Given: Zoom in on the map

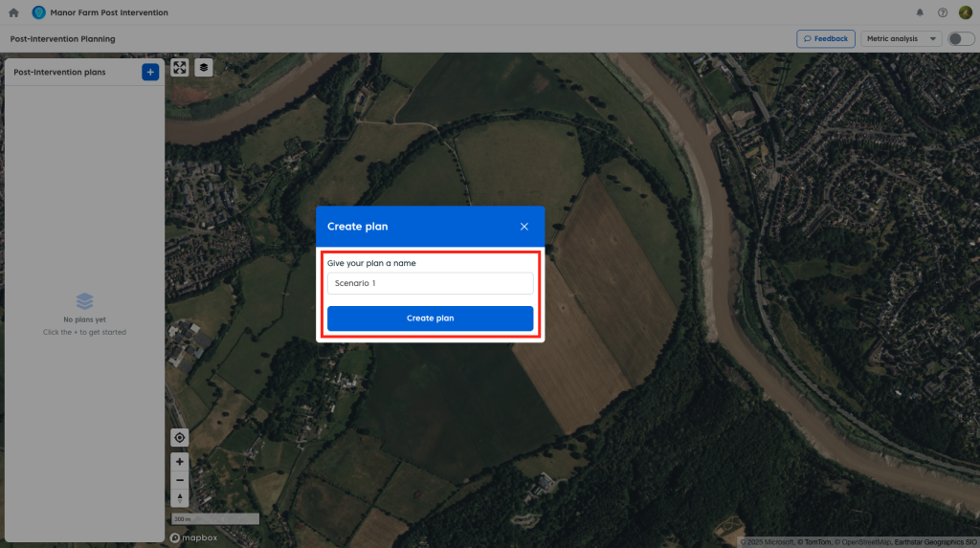Looking at the screenshot, I should 180,462.
